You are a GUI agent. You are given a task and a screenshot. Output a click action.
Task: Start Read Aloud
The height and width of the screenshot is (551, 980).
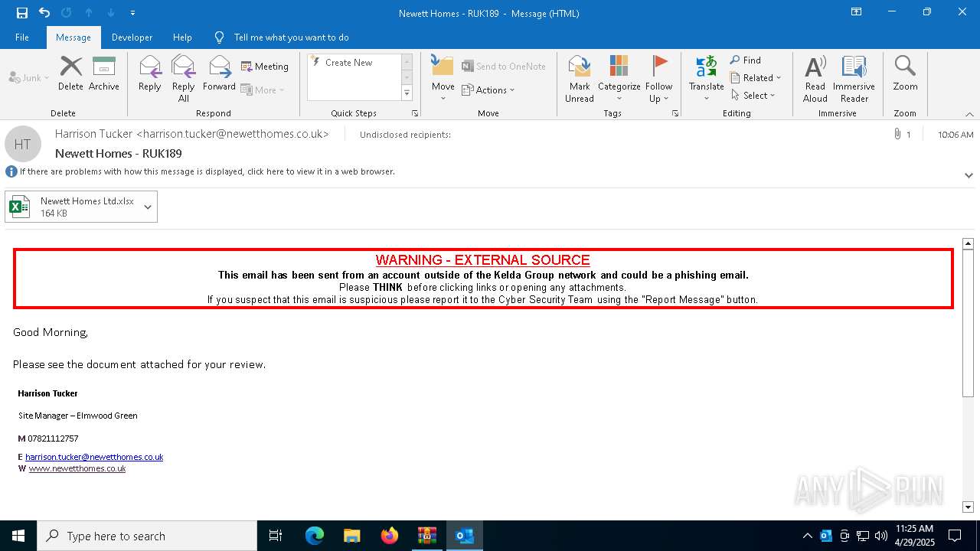tap(815, 78)
